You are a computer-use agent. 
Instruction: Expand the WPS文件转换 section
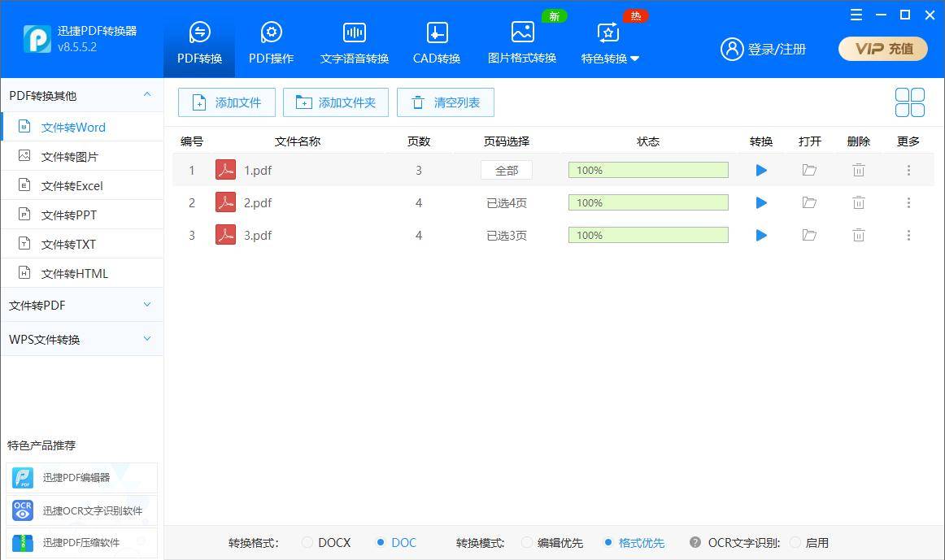(82, 340)
